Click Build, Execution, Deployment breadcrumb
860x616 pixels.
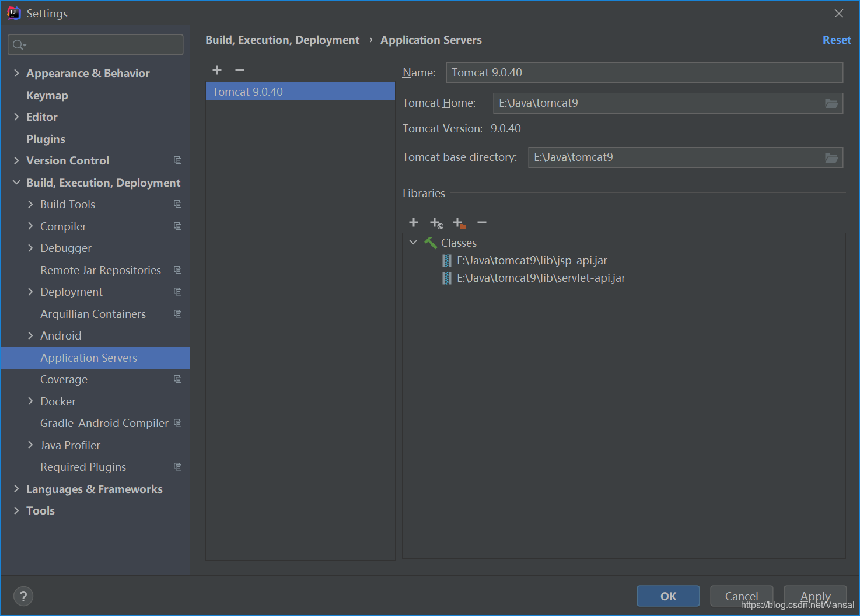pyautogui.click(x=282, y=40)
